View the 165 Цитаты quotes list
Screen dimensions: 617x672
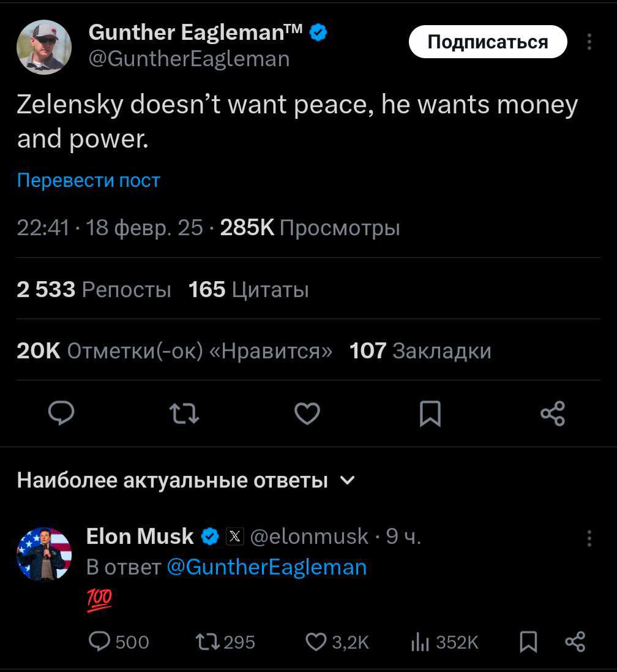(248, 289)
